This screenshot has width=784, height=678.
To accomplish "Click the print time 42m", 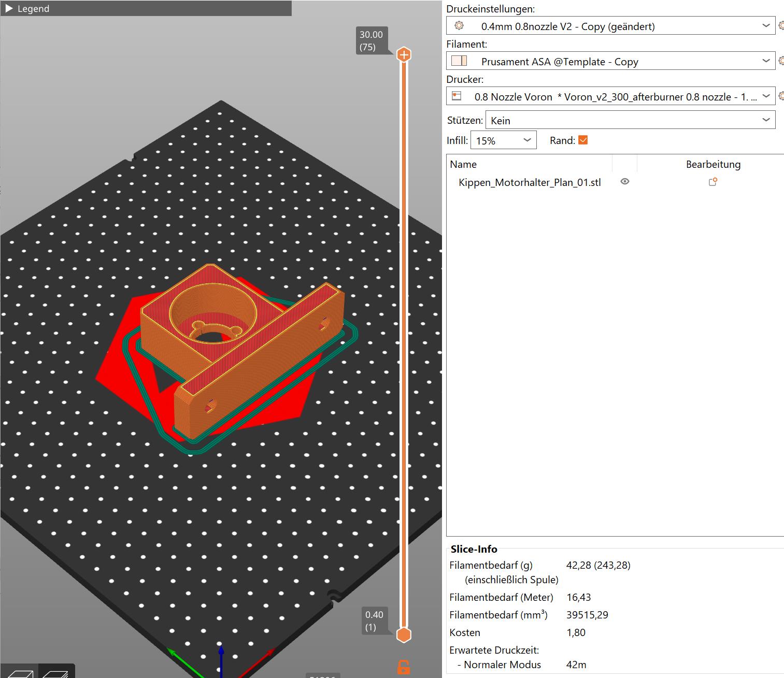I will (576, 665).
